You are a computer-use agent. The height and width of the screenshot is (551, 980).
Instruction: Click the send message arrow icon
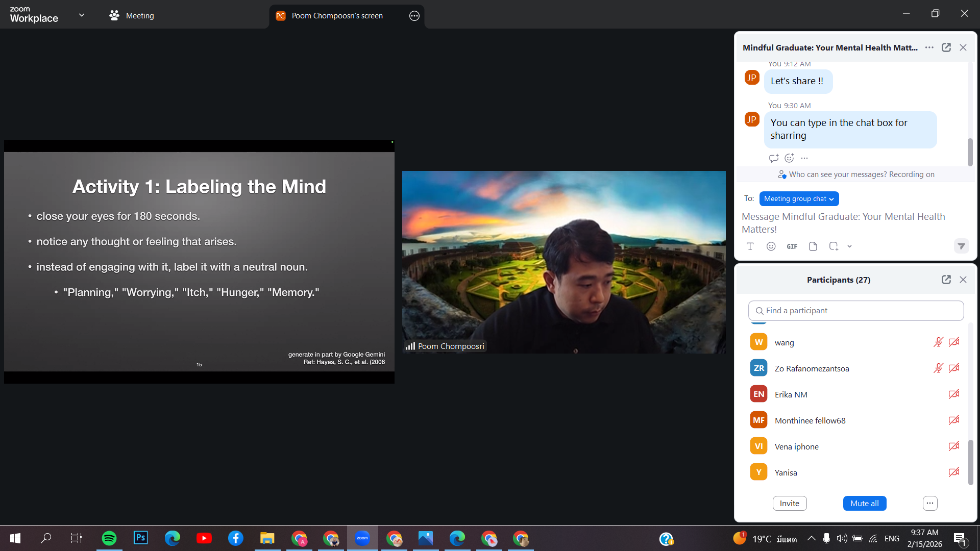(961, 246)
